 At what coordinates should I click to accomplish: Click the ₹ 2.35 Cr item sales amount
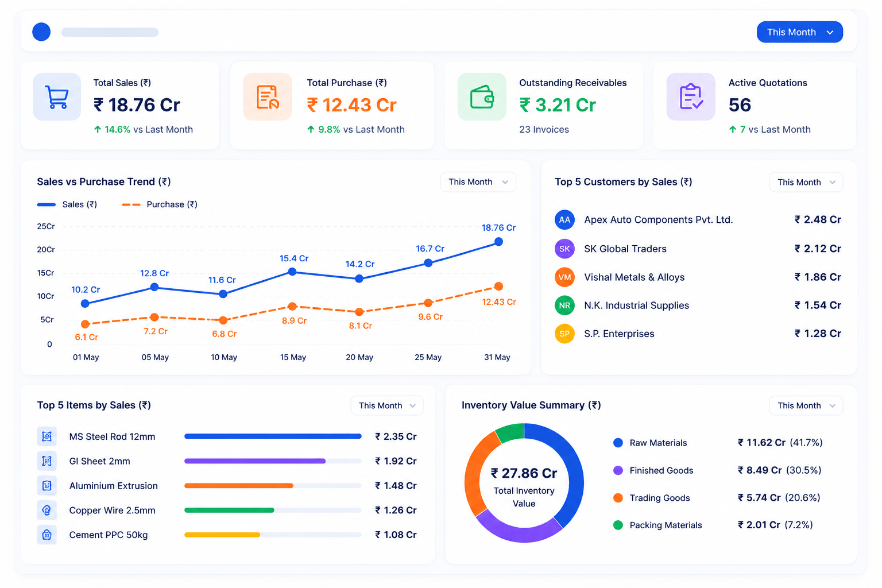click(x=396, y=436)
